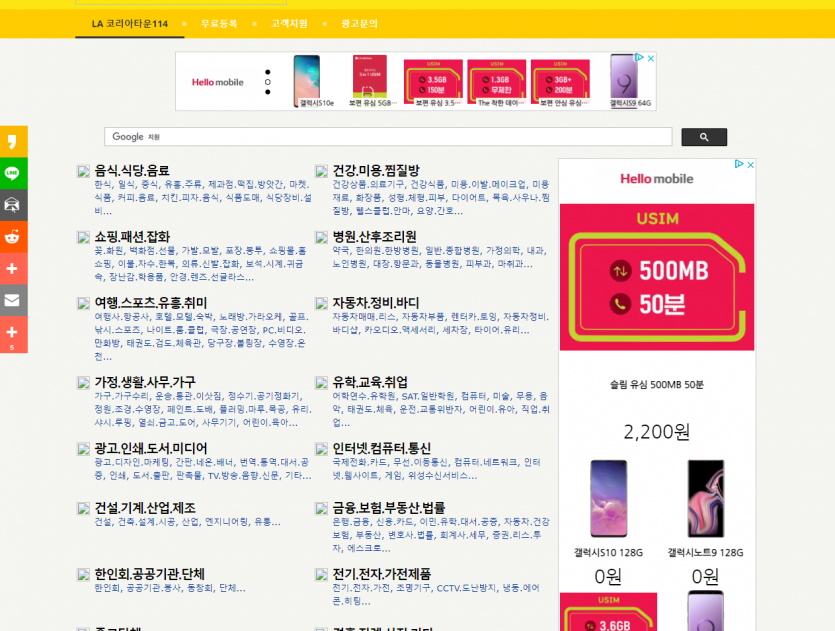Open the 고객지원 menu item
The image size is (835, 631).
coord(289,23)
